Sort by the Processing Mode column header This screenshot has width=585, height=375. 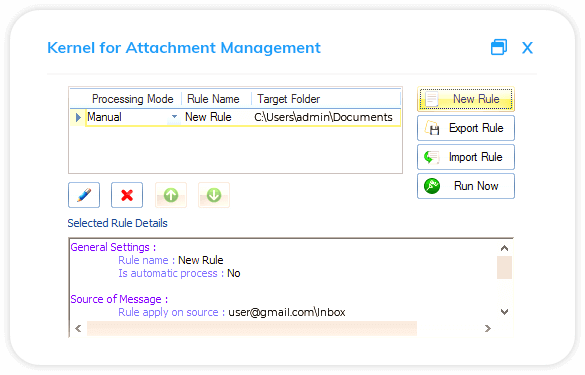point(132,99)
